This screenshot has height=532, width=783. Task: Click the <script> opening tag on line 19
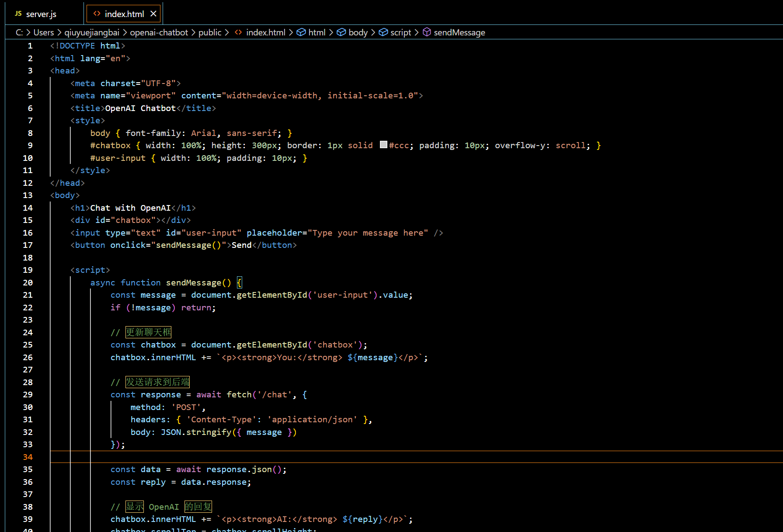(90, 270)
